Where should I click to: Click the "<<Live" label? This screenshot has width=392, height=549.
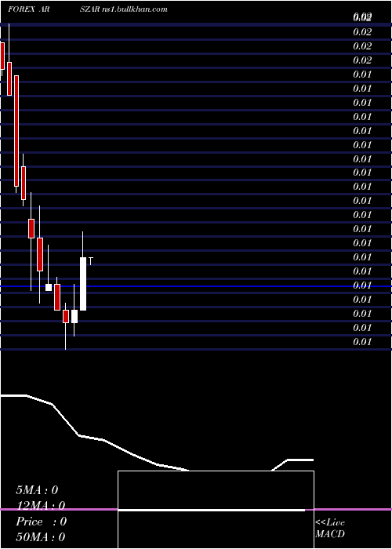pos(330,523)
